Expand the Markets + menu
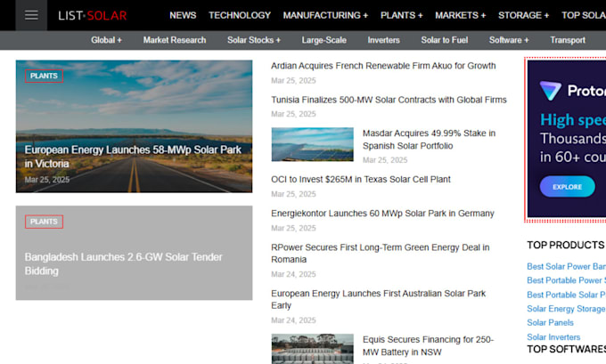Image resolution: width=606 pixels, height=364 pixels. tap(461, 15)
